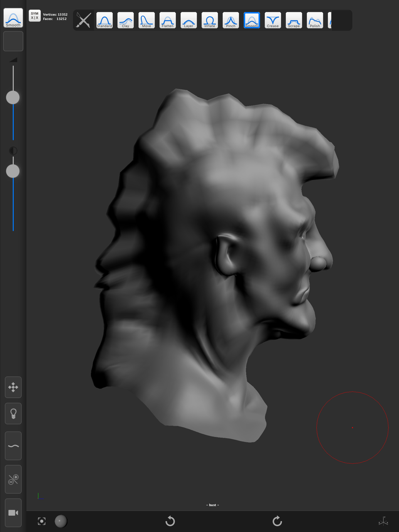Viewport: 399px width, 532px height.
Task: Click the empty alpha slot below Smooth
Action: pos(13,41)
